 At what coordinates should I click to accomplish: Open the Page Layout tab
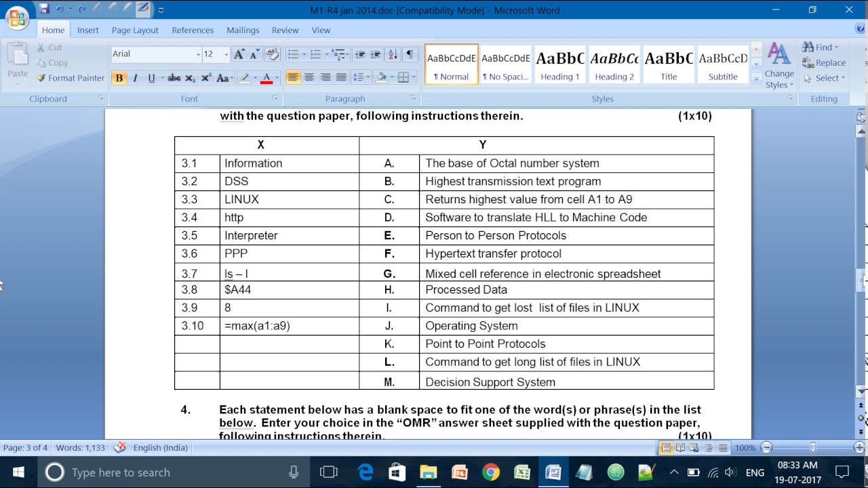point(135,30)
